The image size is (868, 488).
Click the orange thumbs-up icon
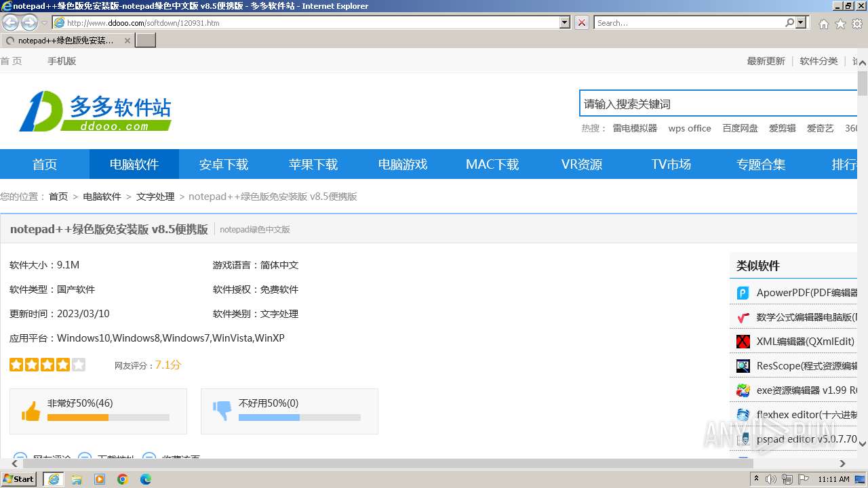(x=31, y=411)
